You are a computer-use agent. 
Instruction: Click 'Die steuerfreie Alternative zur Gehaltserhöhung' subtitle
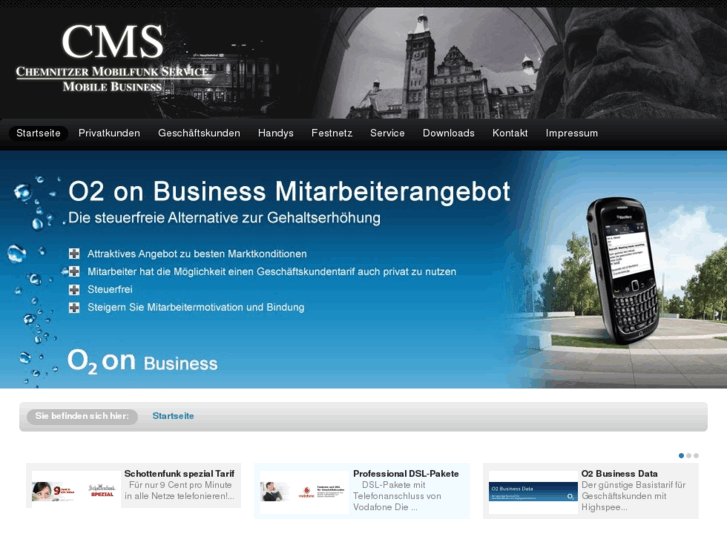(224, 218)
